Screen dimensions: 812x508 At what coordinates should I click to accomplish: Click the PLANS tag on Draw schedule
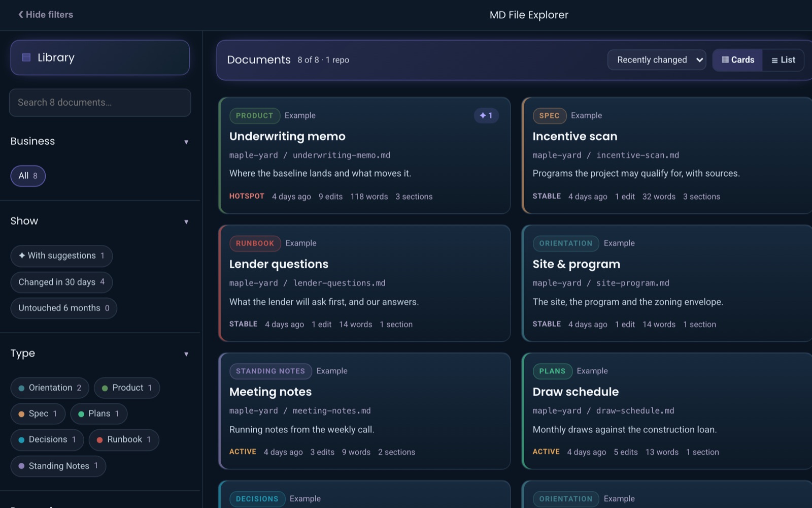tap(552, 371)
